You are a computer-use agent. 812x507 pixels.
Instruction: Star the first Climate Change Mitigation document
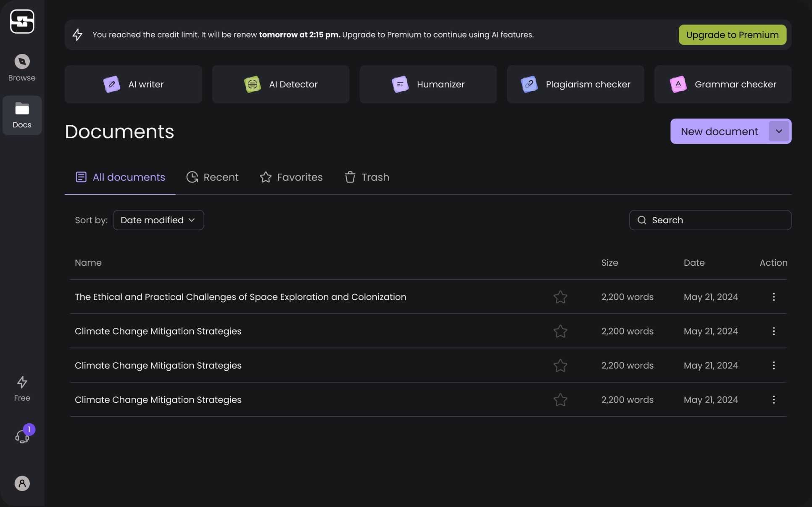[x=560, y=331]
